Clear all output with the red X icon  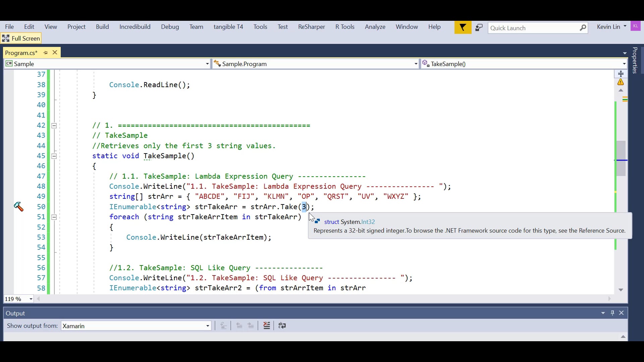coord(267,325)
